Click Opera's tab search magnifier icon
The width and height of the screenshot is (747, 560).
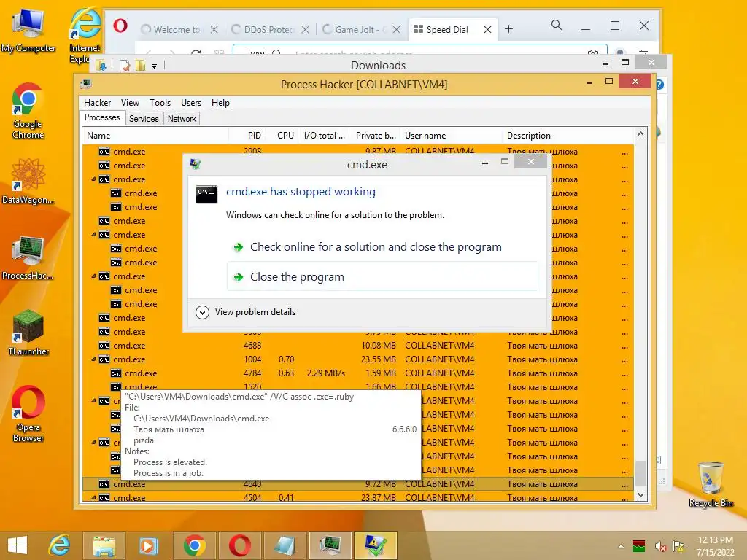point(557,25)
